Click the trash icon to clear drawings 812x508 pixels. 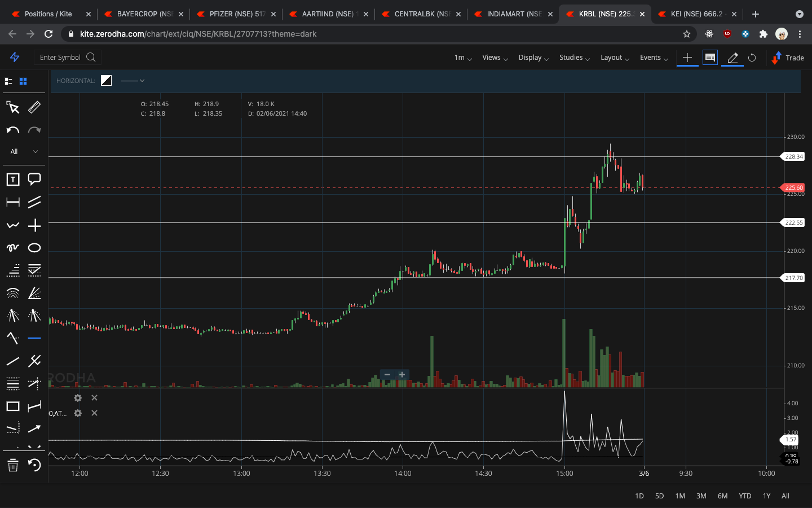[13, 466]
